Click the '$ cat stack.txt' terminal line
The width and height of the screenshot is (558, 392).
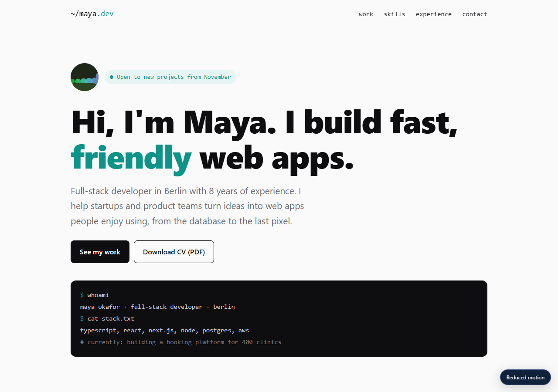coord(107,318)
